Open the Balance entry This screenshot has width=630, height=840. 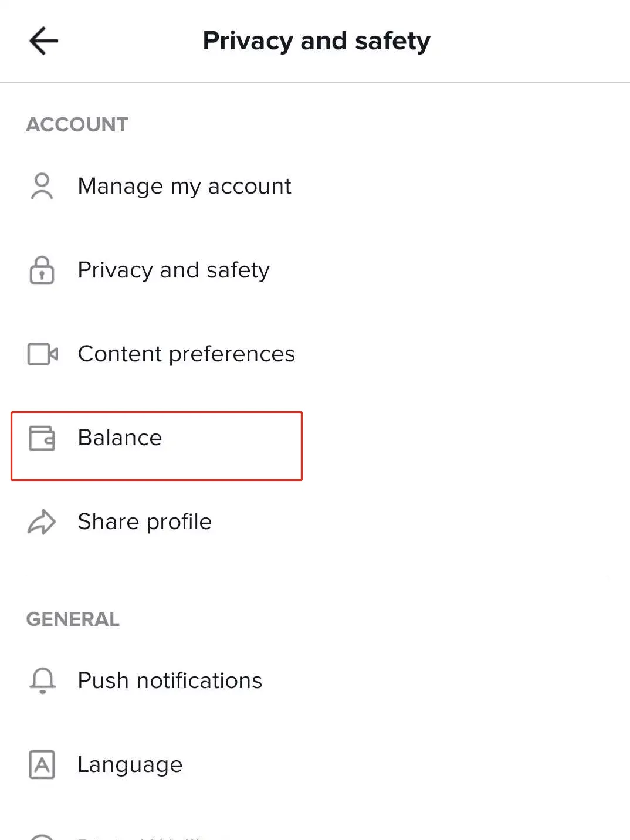pos(120,438)
